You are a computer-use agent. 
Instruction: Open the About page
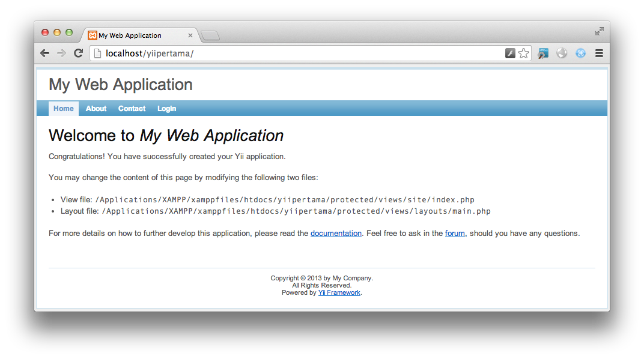click(x=96, y=109)
